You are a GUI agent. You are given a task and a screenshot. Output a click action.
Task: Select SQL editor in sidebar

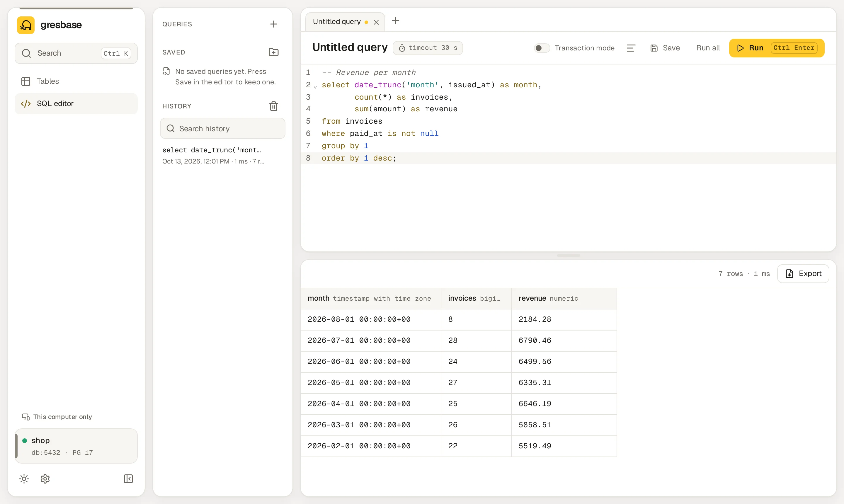(x=76, y=104)
